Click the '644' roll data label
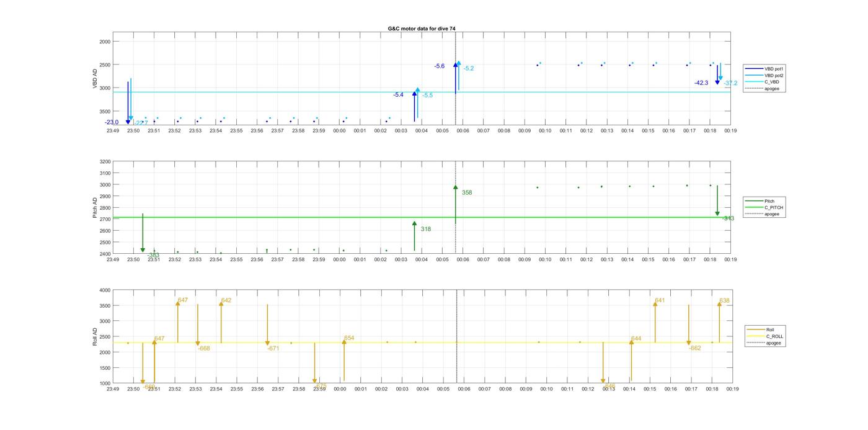Viewport: 868px width, 430px height. tap(636, 339)
